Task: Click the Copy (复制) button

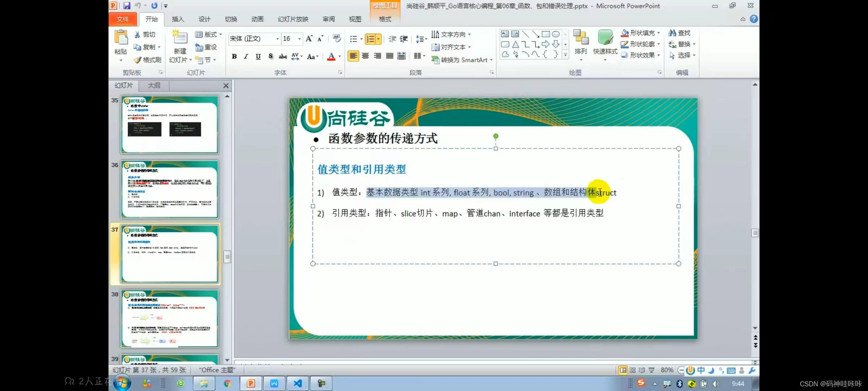Action: click(147, 47)
